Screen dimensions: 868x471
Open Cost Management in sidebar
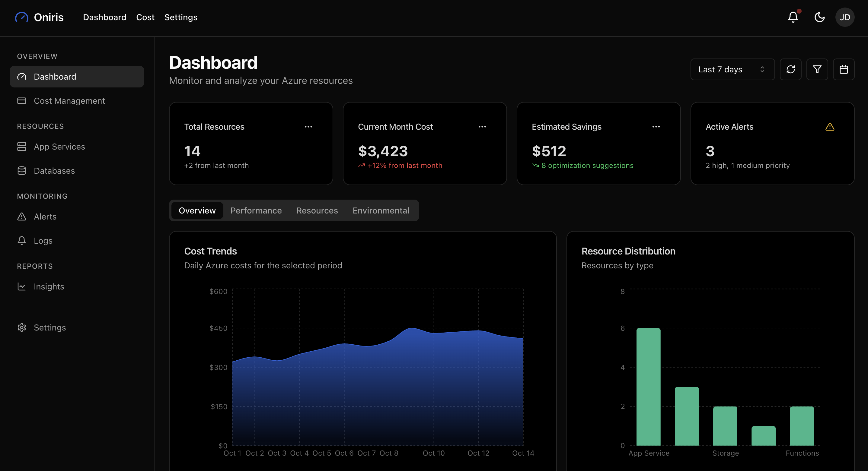(x=69, y=101)
